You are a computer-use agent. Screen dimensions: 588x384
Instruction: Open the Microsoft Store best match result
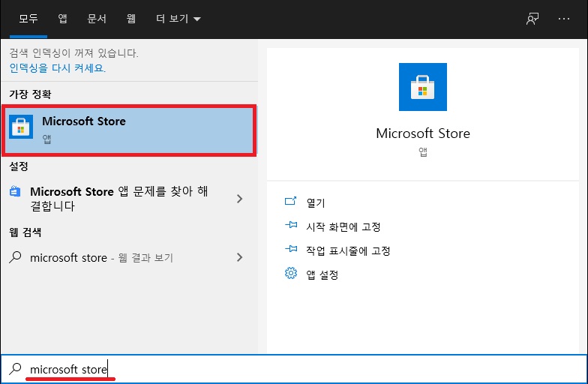pos(129,130)
